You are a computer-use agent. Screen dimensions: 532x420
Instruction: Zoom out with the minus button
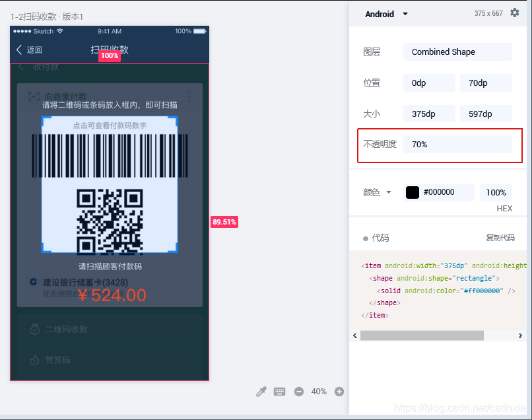[299, 392]
